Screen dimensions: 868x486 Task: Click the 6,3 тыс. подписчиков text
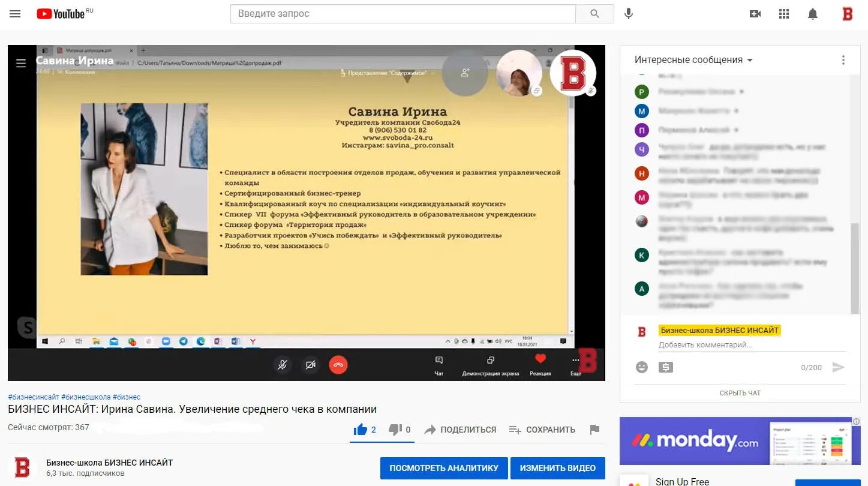pos(85,473)
